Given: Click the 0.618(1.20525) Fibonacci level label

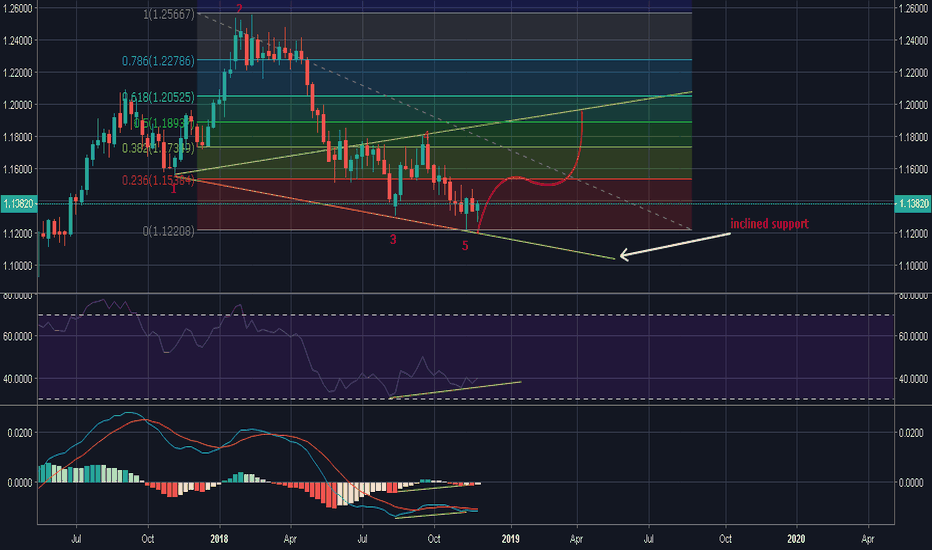Looking at the screenshot, I should tap(158, 97).
